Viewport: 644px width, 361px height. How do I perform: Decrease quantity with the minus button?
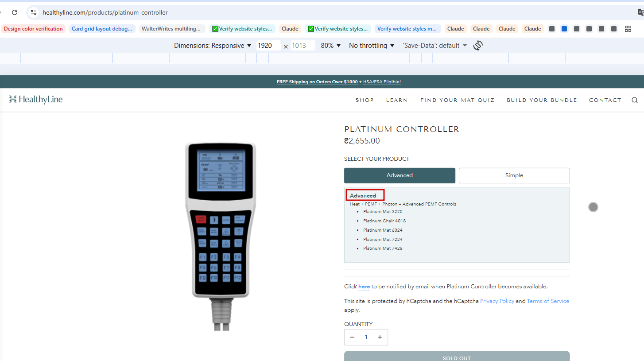pyautogui.click(x=352, y=337)
